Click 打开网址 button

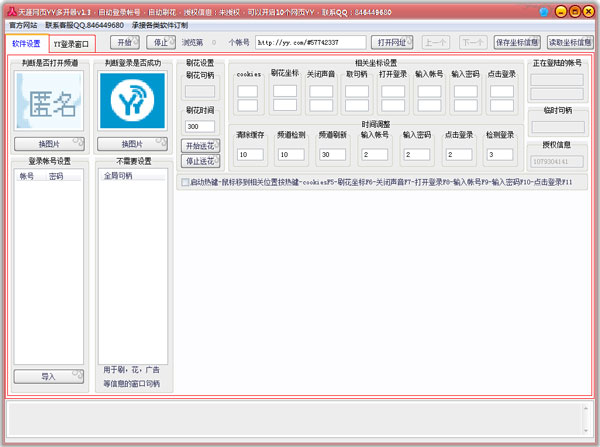coord(392,42)
